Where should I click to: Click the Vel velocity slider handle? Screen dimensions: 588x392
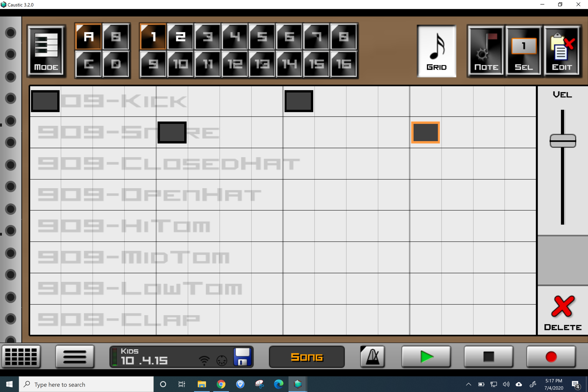[x=563, y=141]
